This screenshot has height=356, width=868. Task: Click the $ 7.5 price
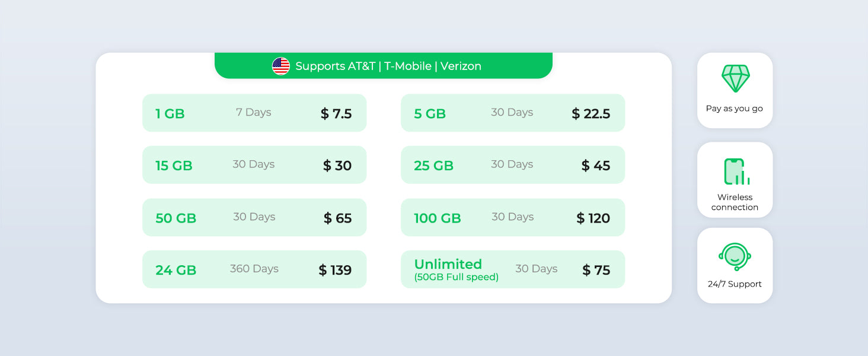[x=336, y=114]
